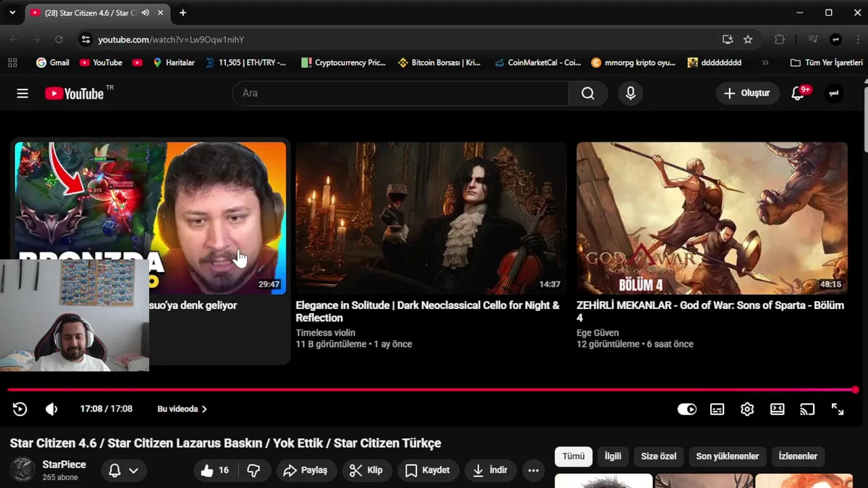
Task: Open Elegance in Solitude video thumbnail
Action: click(x=431, y=218)
